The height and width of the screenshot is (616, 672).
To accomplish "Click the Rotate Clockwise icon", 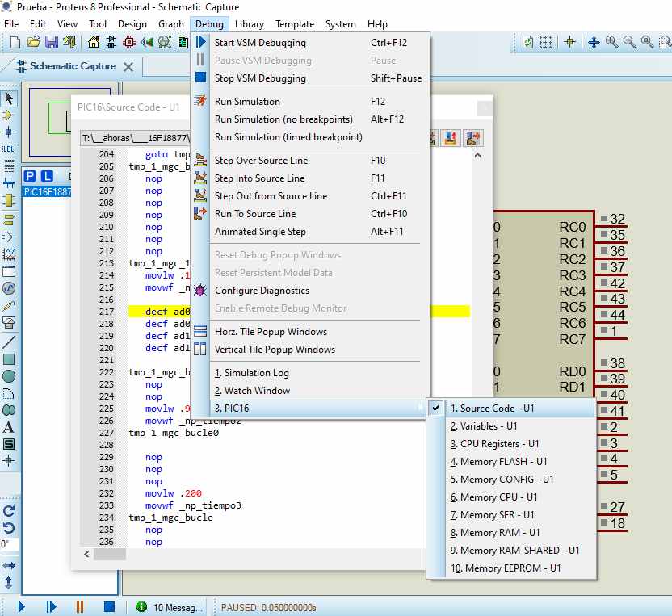I will pos(9,511).
